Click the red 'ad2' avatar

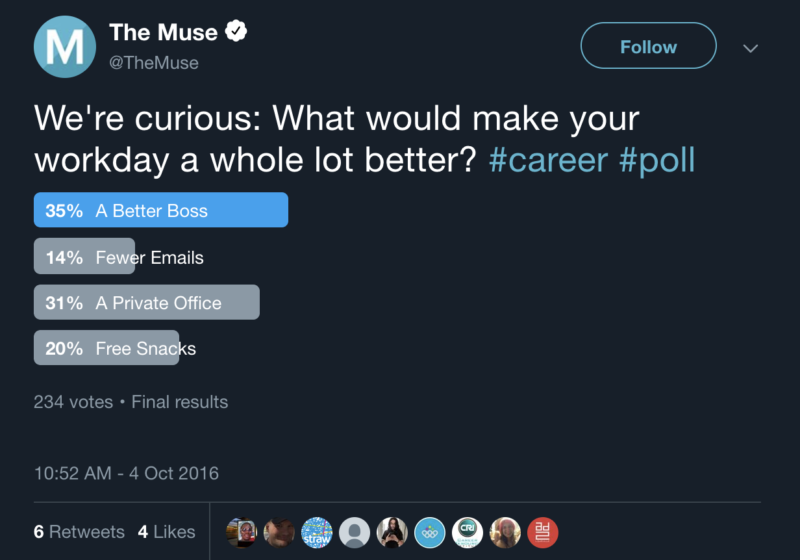[542, 532]
